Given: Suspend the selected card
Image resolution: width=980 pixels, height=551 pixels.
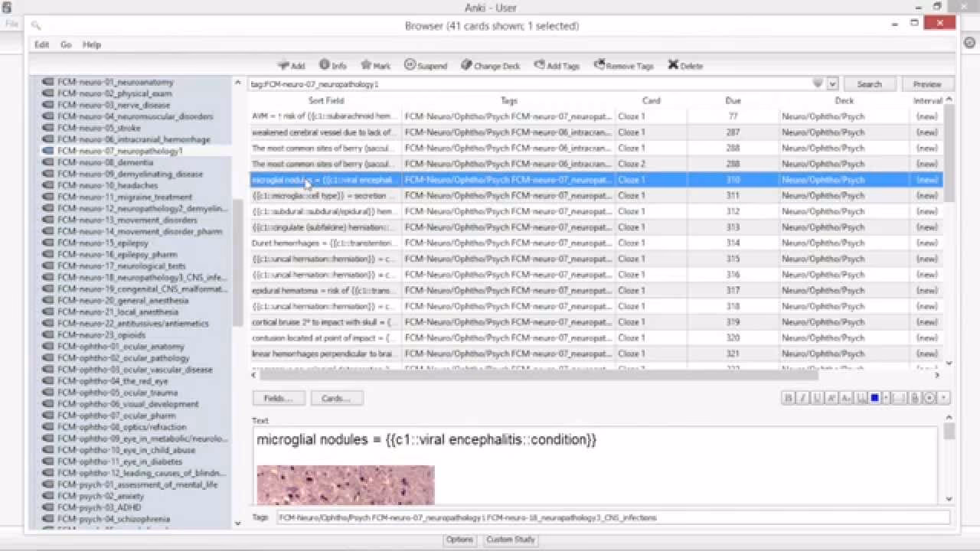Looking at the screenshot, I should coord(425,66).
